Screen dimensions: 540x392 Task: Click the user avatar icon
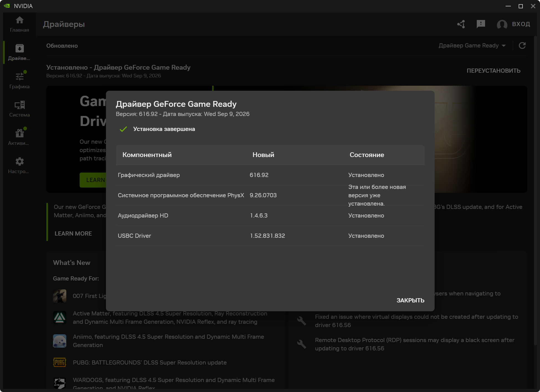tap(502, 24)
